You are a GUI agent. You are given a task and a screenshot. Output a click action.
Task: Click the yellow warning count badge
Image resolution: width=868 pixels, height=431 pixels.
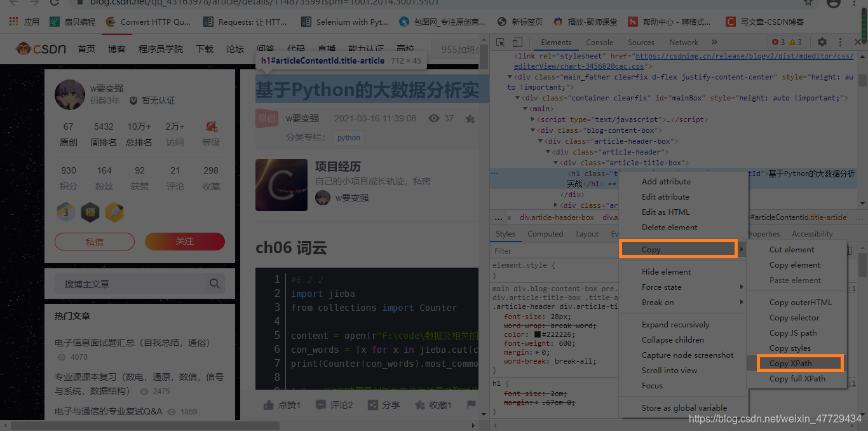(796, 43)
